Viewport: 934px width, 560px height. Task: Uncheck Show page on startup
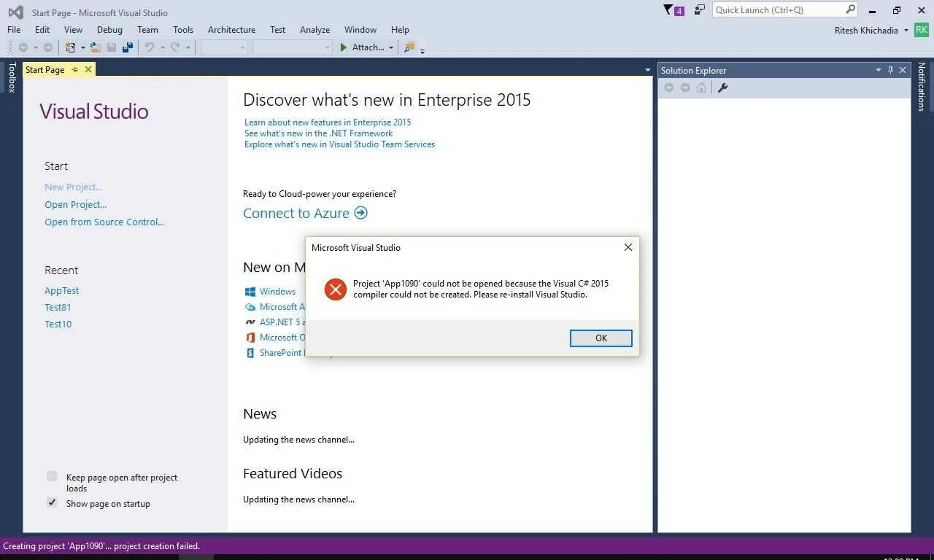[52, 502]
